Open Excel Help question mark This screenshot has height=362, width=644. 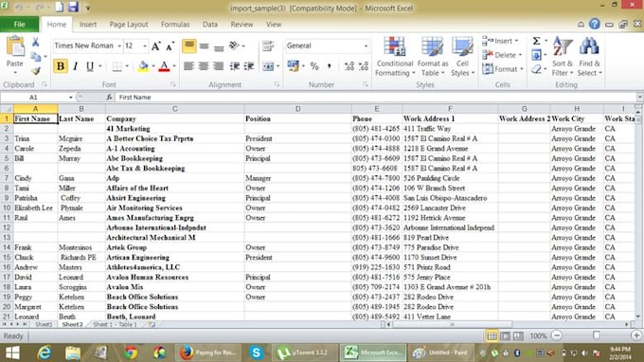coord(595,25)
